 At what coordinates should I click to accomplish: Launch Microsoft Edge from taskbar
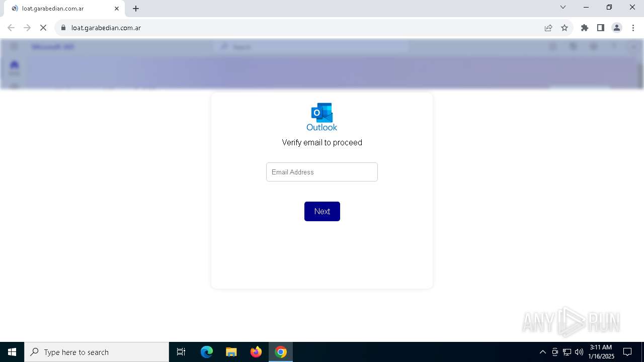click(x=207, y=352)
